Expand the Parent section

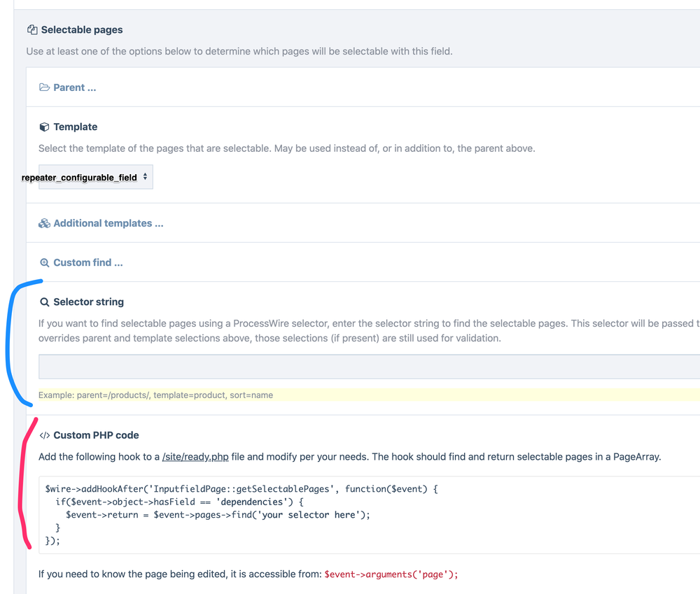coord(74,87)
